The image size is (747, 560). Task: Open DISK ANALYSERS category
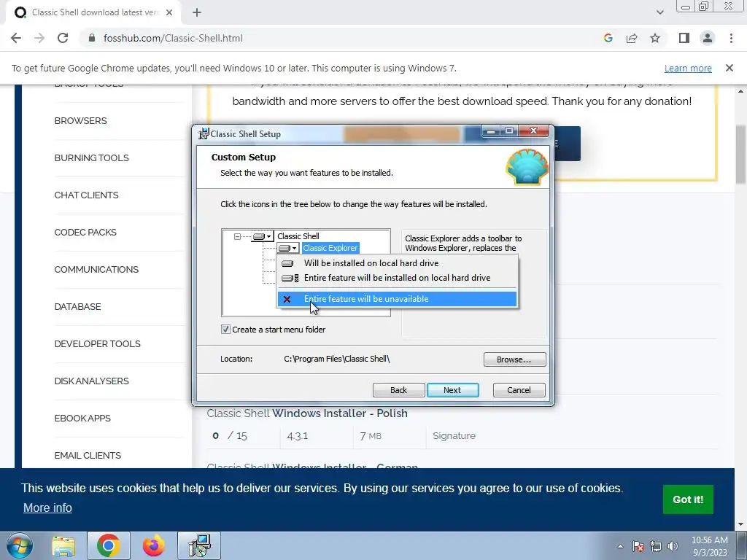pos(91,381)
